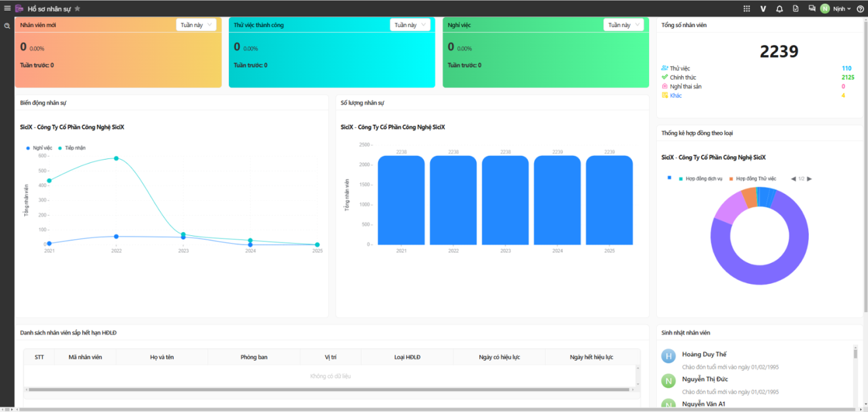
Task: Expand the Ninh user account menu
Action: pos(841,9)
